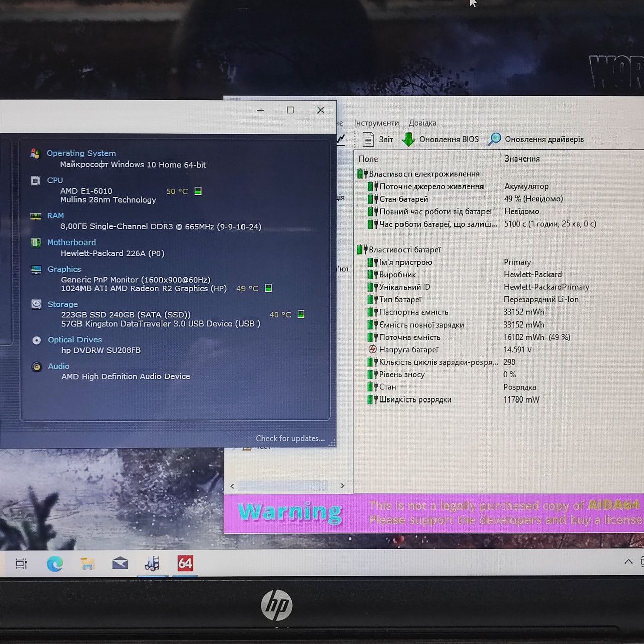644x644 pixels.
Task: Open the CPU section link in Speccy
Action: point(55,180)
